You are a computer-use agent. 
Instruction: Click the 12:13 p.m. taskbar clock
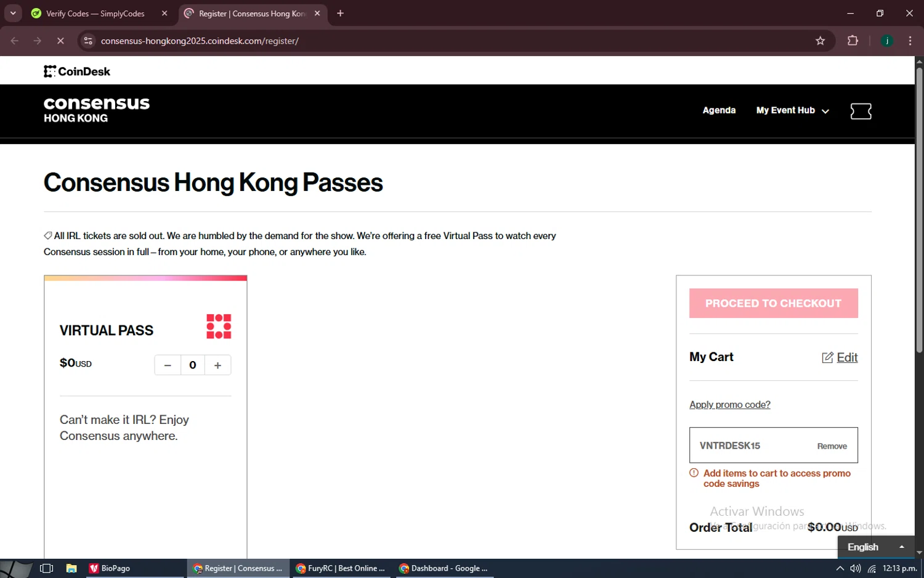tap(899, 568)
